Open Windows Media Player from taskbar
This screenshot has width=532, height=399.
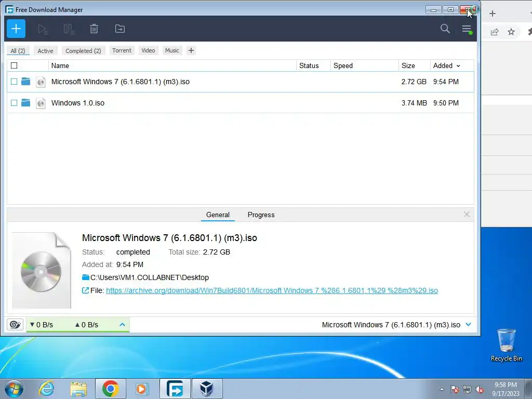(x=142, y=389)
